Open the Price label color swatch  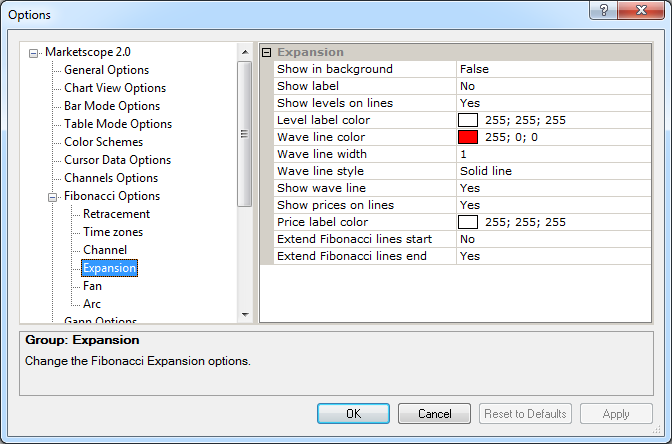468,222
